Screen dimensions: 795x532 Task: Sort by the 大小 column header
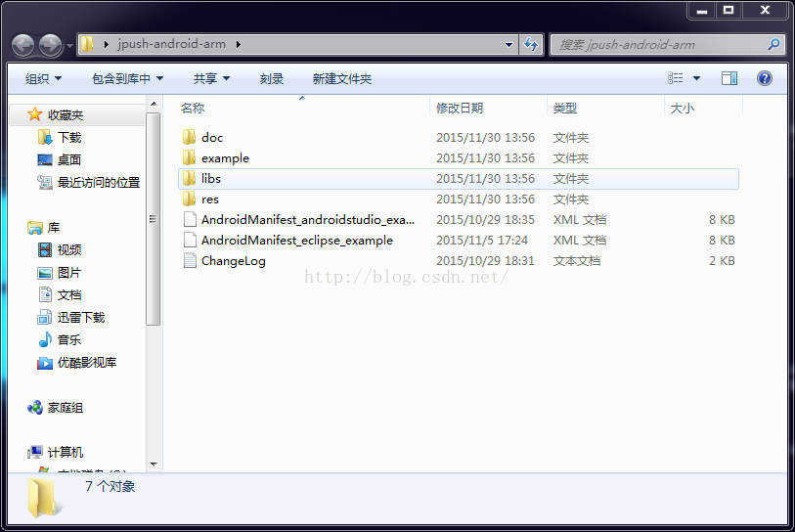tap(682, 108)
